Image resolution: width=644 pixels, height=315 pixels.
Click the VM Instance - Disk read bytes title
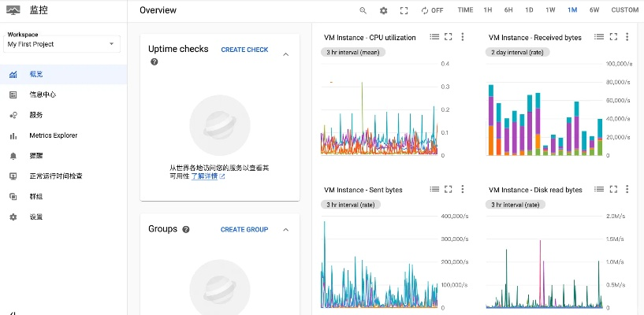(535, 190)
